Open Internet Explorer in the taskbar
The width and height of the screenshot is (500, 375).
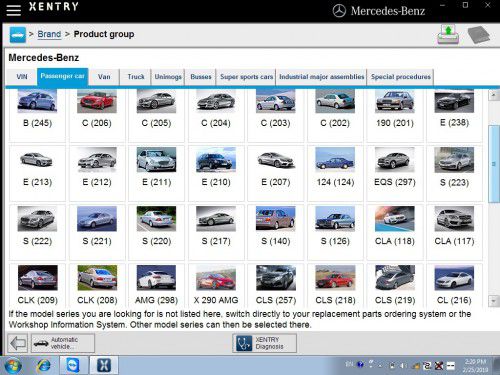44,366
